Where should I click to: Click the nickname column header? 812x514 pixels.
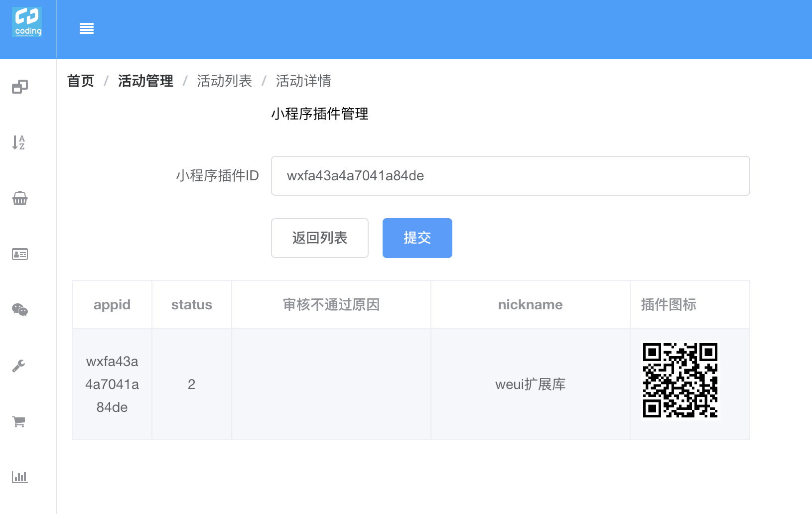click(x=531, y=304)
